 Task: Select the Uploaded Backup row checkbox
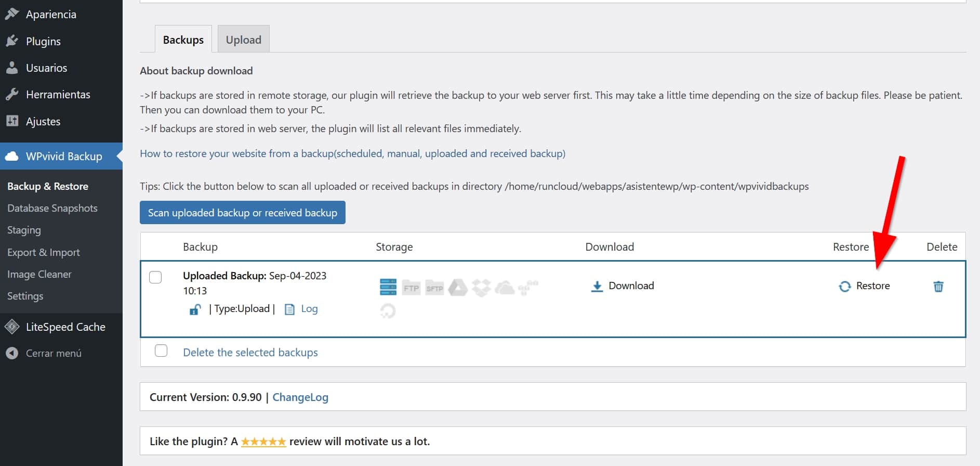click(155, 277)
